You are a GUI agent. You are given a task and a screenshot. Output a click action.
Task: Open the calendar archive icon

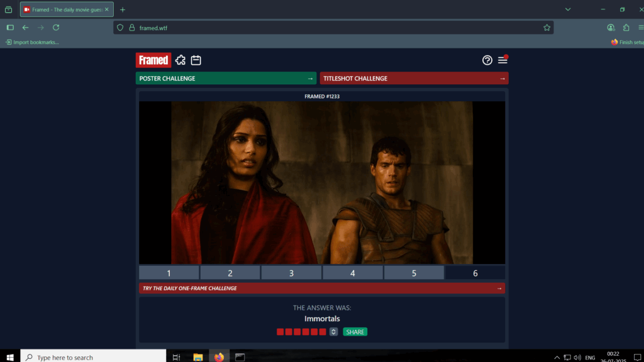[x=196, y=60]
